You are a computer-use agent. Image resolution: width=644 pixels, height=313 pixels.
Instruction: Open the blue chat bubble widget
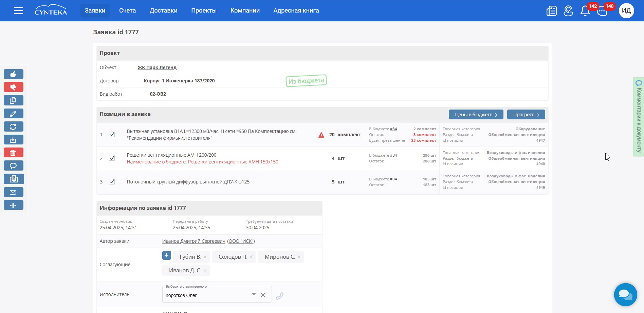pyautogui.click(x=625, y=294)
